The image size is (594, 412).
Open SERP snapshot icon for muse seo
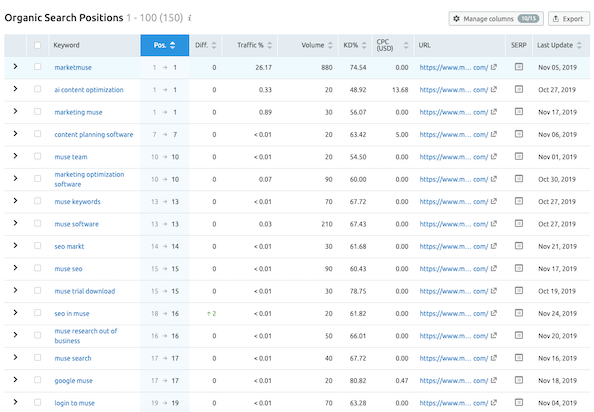pyautogui.click(x=519, y=268)
